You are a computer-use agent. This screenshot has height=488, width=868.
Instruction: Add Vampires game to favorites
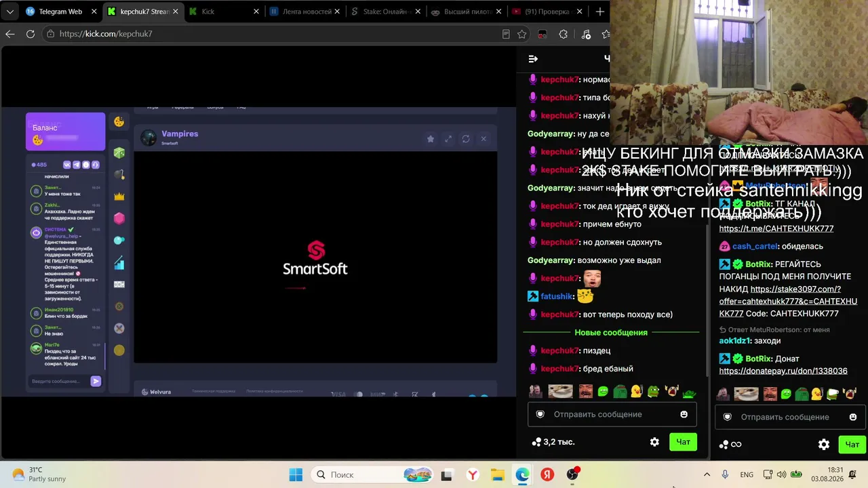click(x=430, y=139)
